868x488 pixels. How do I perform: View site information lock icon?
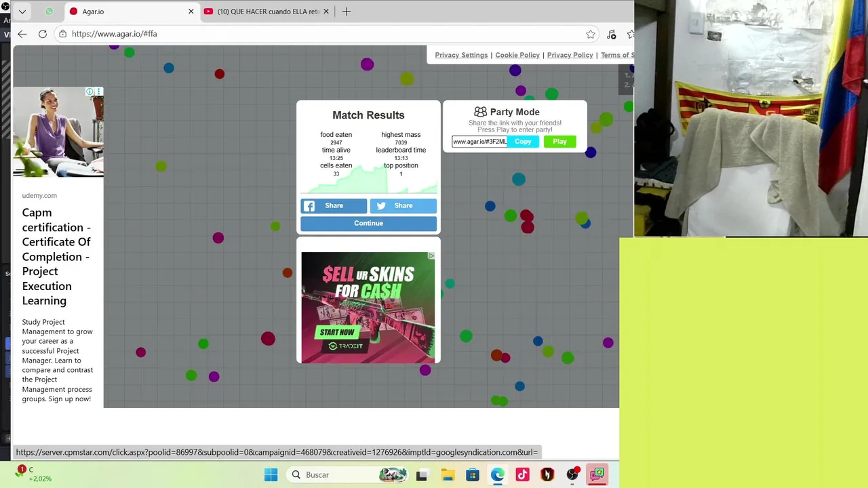(x=62, y=34)
